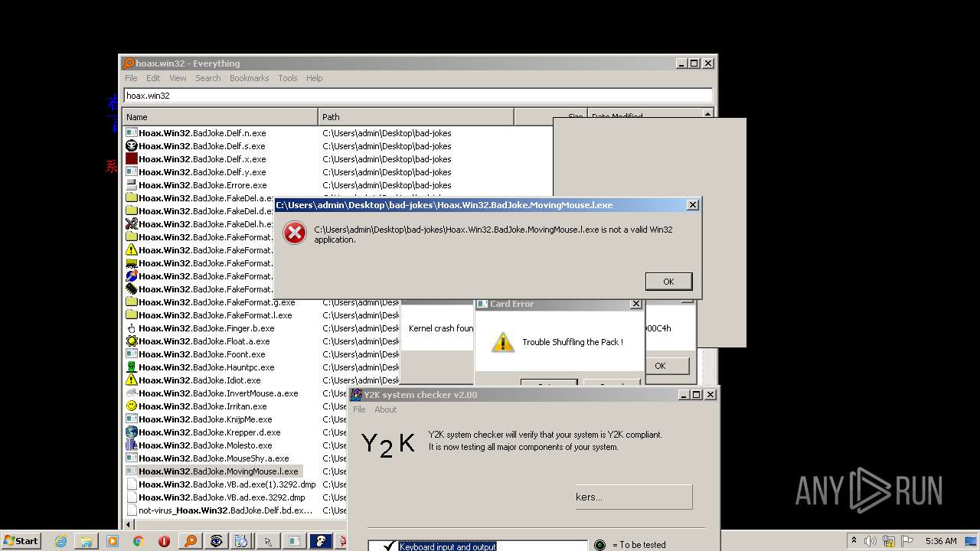Click the green icon of BadJoke.Hauntpc.exe
980x551 pixels.
131,367
